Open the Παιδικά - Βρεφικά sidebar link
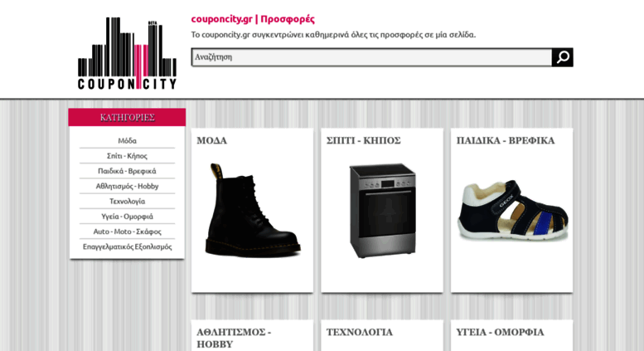Screen dimensions: 644x351 (128, 171)
